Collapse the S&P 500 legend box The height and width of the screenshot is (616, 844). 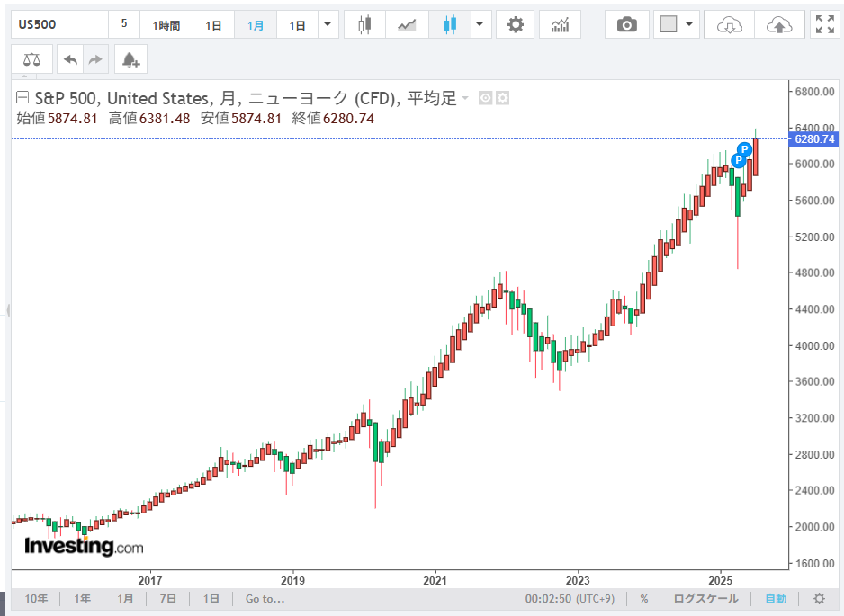point(22,98)
